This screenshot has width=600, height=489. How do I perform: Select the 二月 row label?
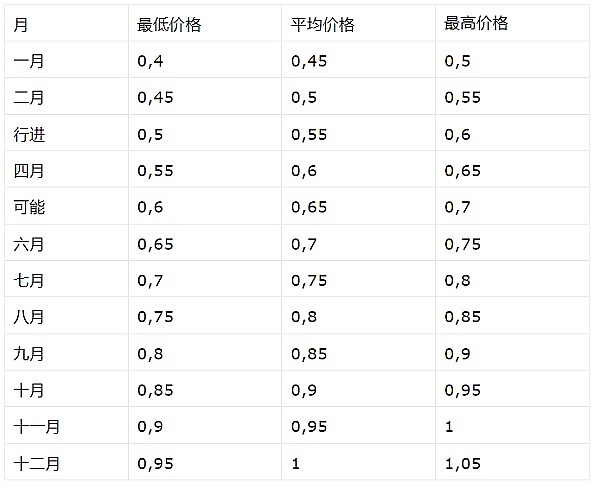click(x=29, y=98)
